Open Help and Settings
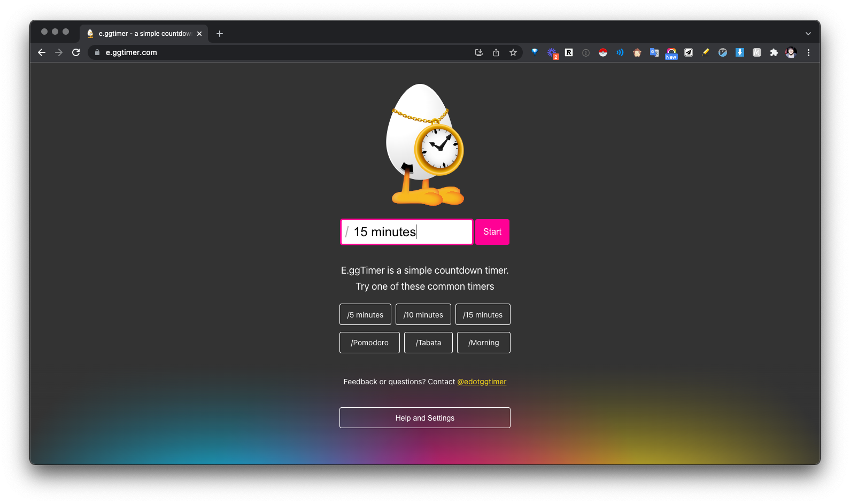This screenshot has height=504, width=850. [425, 418]
